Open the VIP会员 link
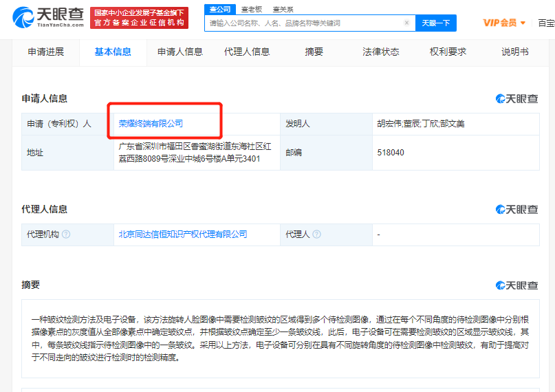The width and height of the screenshot is (555, 392). 500,23
